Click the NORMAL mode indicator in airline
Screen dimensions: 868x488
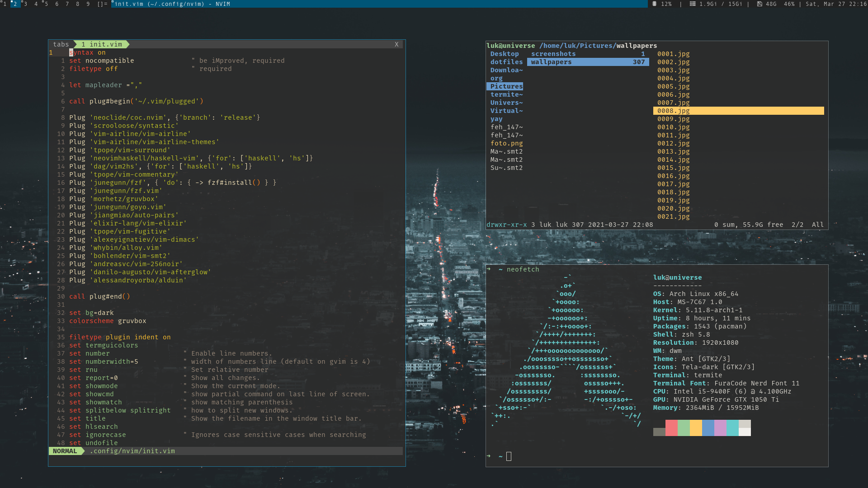[x=65, y=451]
